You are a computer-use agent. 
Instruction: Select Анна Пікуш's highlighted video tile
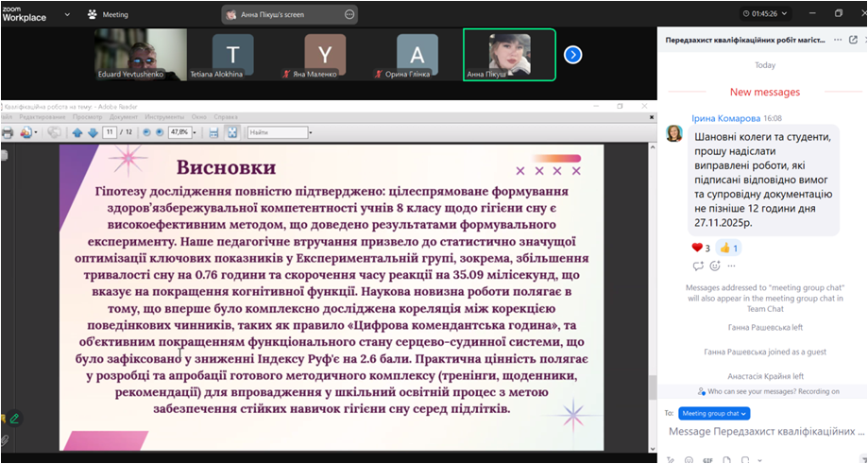pyautogui.click(x=509, y=55)
